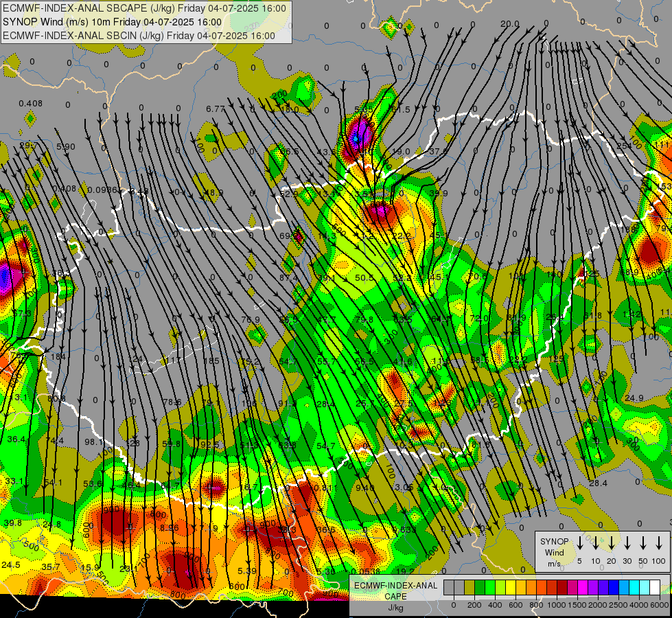Click the 48.9 value label
Screen dimensions: 672x618
coord(213,192)
